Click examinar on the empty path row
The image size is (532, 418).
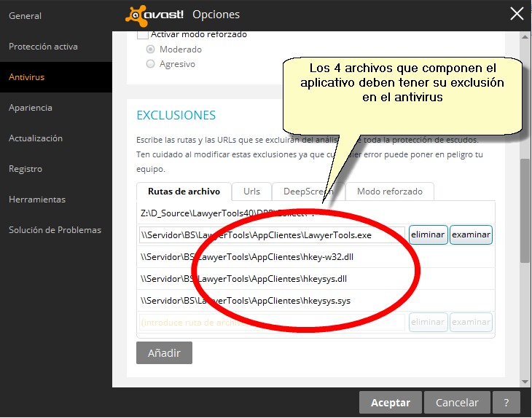click(471, 322)
